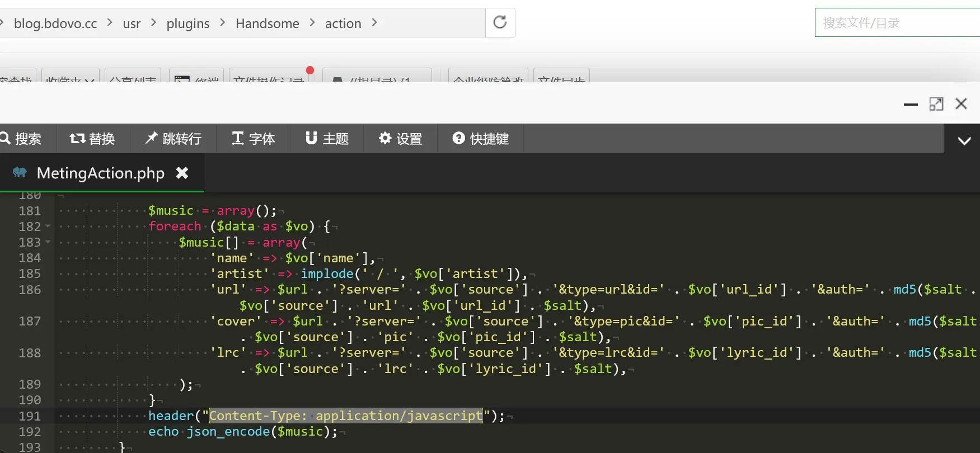
Task: Click the $music variable on line 181
Action: (171, 210)
